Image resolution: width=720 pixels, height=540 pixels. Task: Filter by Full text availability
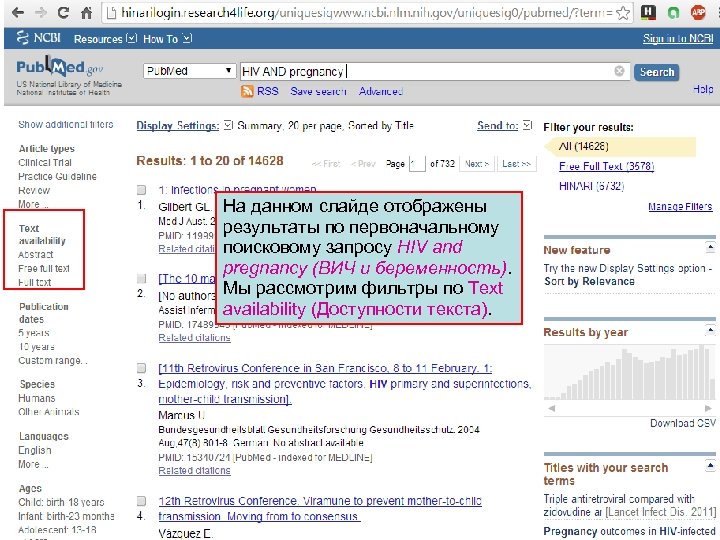tap(34, 282)
